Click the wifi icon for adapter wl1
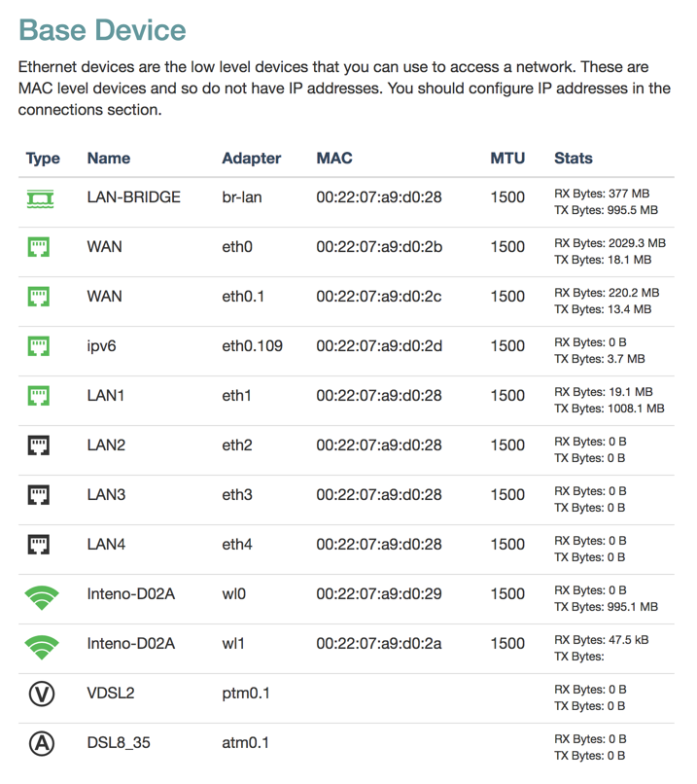This screenshot has width=697, height=784. coord(41,645)
